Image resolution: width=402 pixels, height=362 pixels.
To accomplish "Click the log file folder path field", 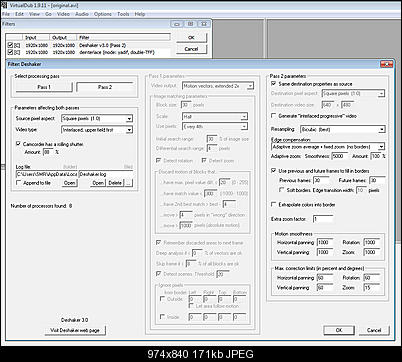I will pos(47,174).
